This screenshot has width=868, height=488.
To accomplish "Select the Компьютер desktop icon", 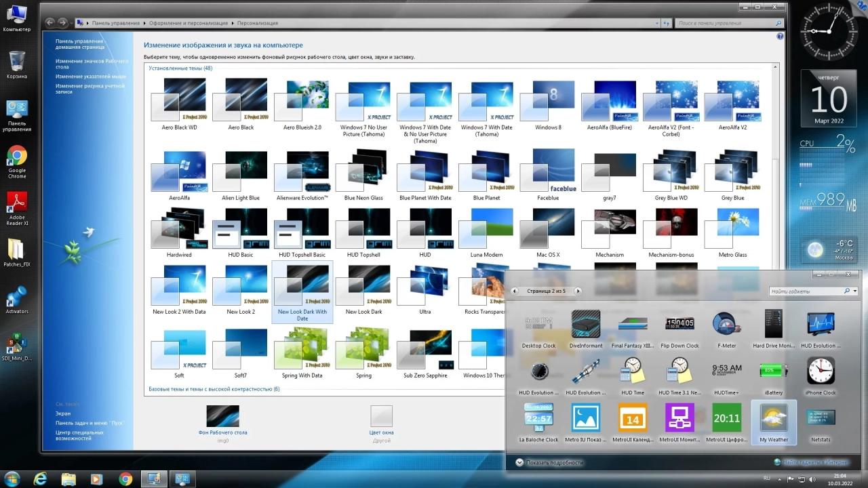I will (x=17, y=18).
